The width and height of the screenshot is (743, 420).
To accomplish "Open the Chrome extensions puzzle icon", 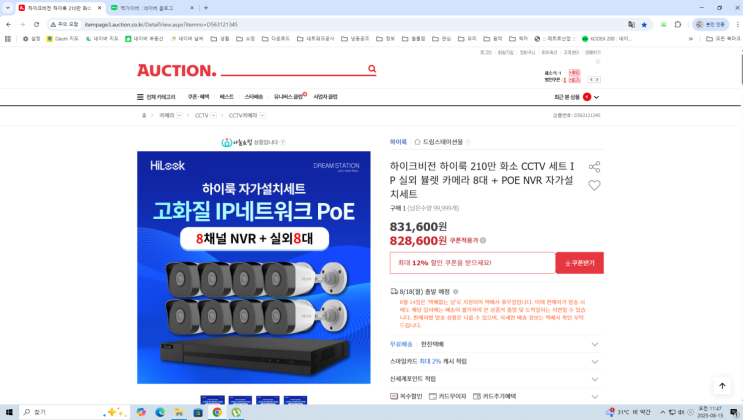I will click(x=678, y=25).
